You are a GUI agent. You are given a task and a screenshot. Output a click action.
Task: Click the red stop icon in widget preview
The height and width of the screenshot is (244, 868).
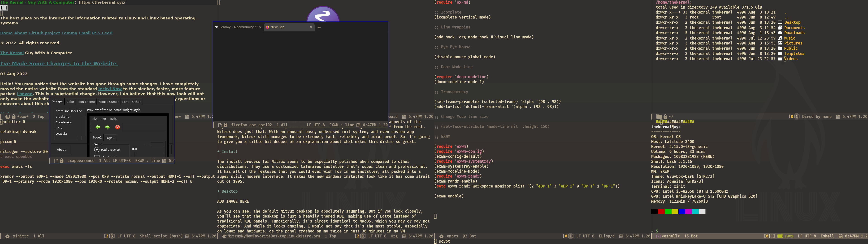118,127
